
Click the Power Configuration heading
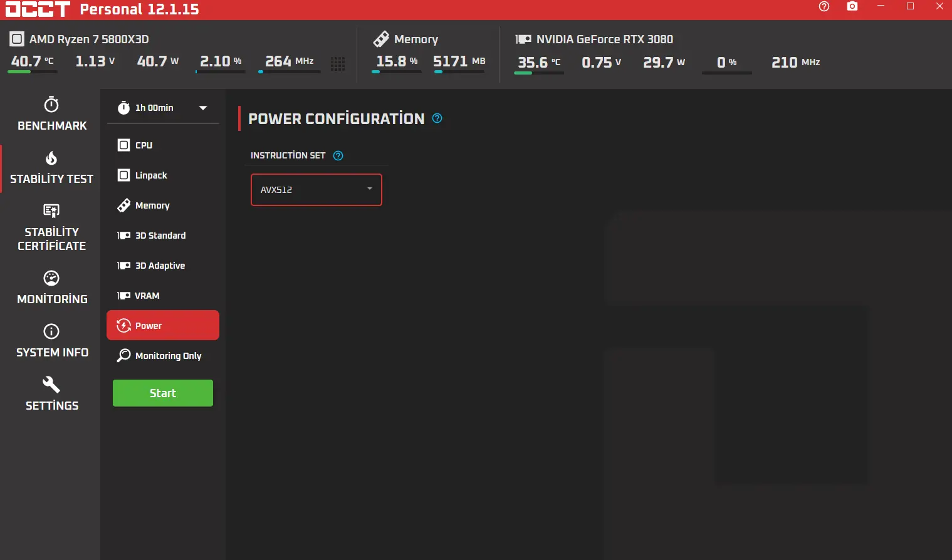pos(337,119)
